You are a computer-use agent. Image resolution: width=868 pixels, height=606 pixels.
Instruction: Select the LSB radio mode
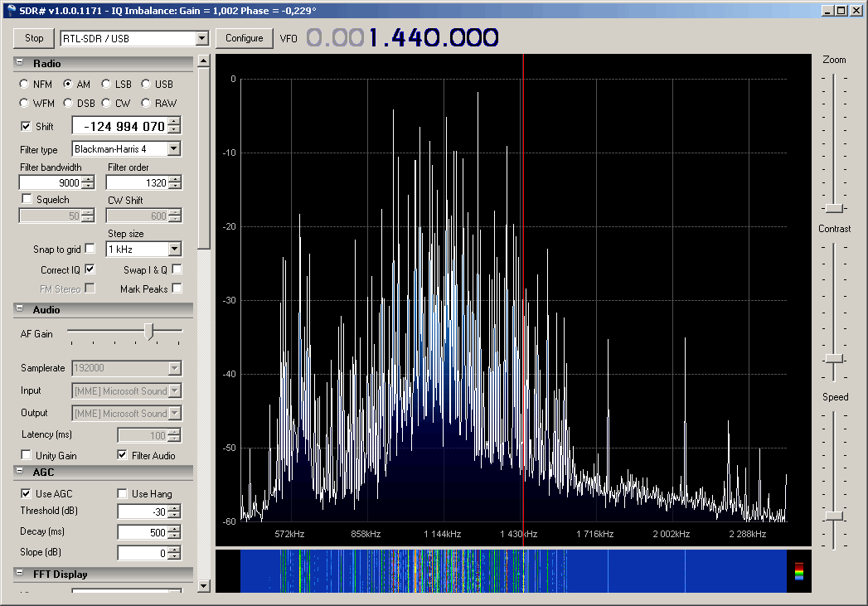coord(106,85)
